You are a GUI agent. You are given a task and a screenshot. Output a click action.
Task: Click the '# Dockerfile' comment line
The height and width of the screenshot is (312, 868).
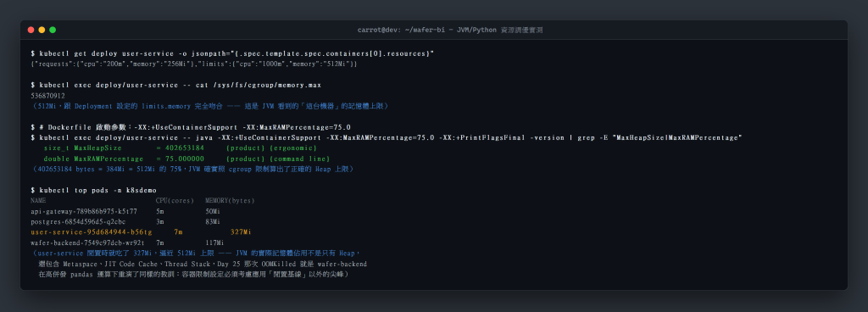point(191,127)
